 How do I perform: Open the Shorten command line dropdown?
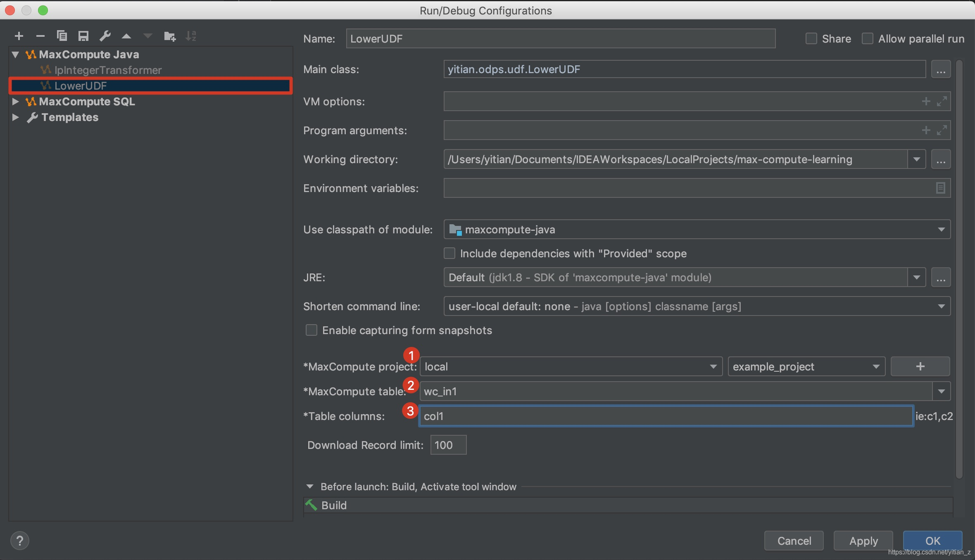(942, 306)
